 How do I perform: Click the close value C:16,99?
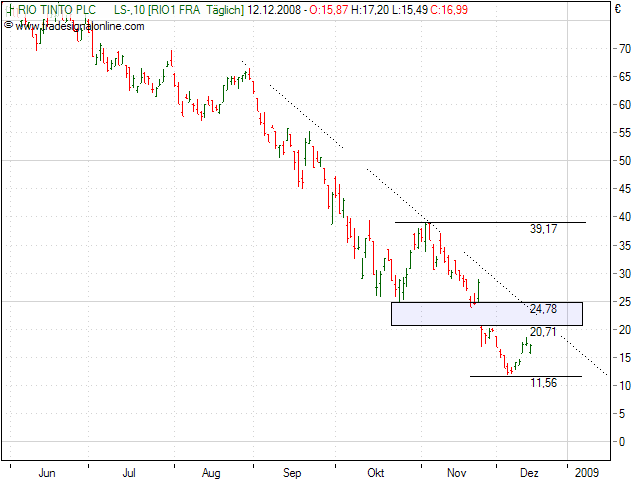pyautogui.click(x=449, y=10)
